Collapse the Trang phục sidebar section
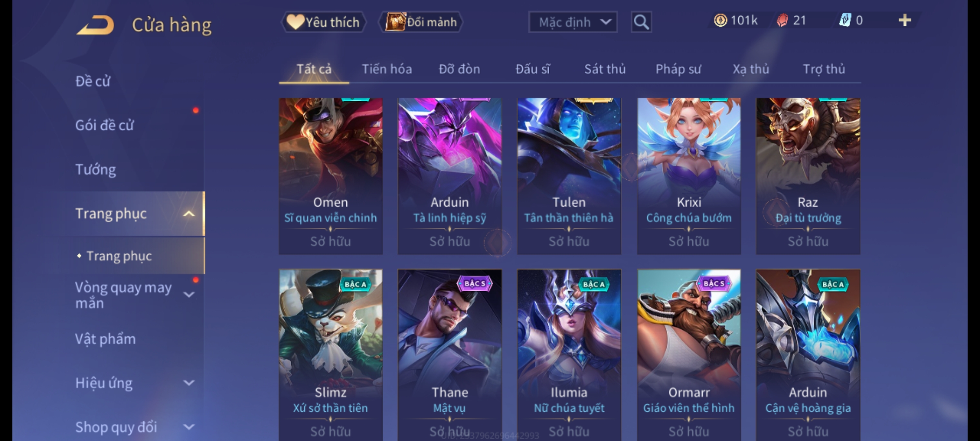980x441 pixels. click(x=189, y=214)
